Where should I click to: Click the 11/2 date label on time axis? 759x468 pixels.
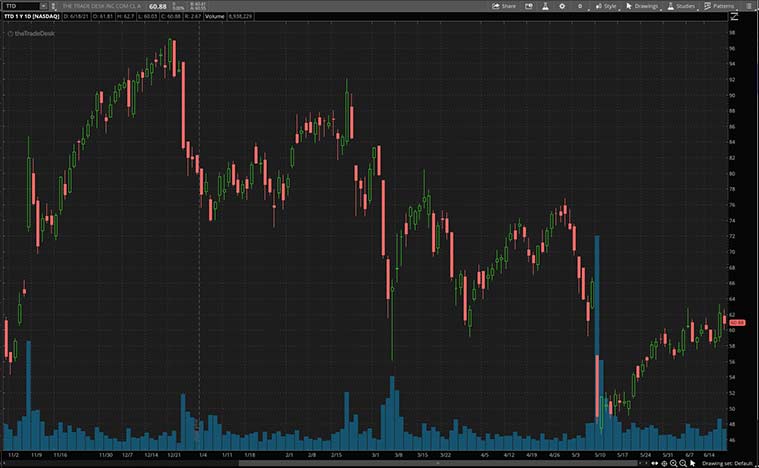[14, 455]
